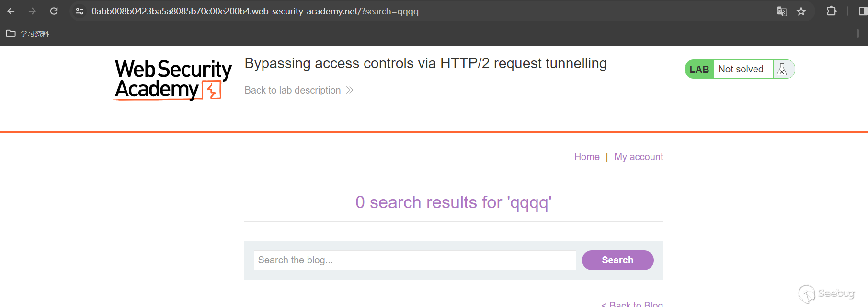
Task: Click the green LAB status badge
Action: tap(699, 69)
